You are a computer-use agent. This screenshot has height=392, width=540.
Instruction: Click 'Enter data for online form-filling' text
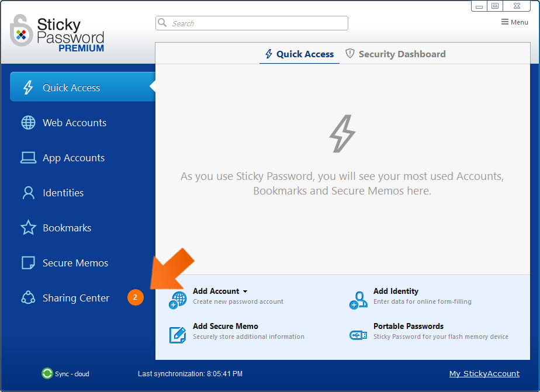point(422,301)
